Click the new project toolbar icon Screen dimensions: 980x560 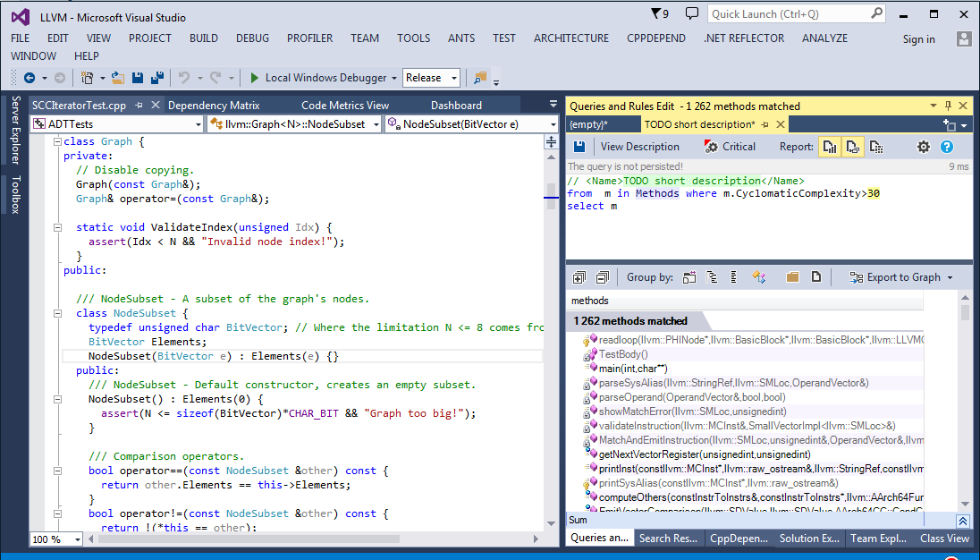click(x=87, y=78)
